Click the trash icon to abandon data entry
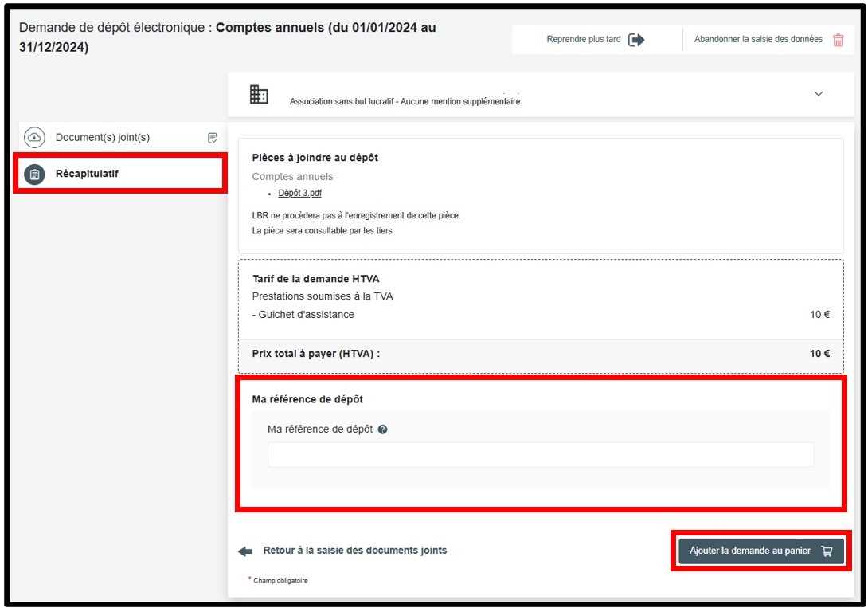Image resolution: width=868 pixels, height=608 pixels. click(x=838, y=40)
